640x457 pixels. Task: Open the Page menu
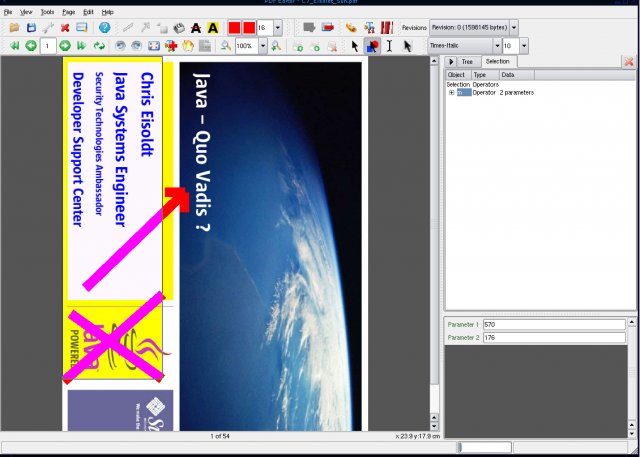point(69,12)
